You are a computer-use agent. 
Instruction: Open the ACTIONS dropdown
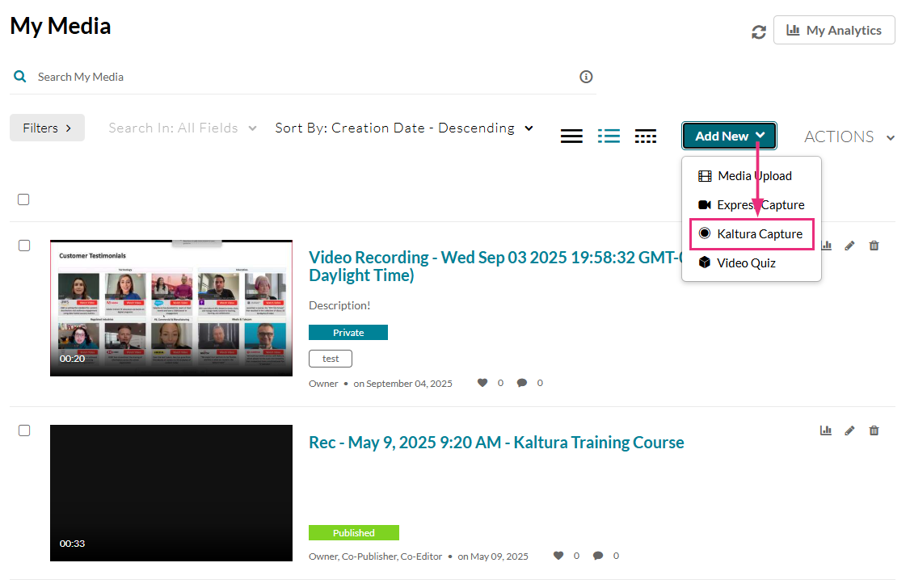849,136
